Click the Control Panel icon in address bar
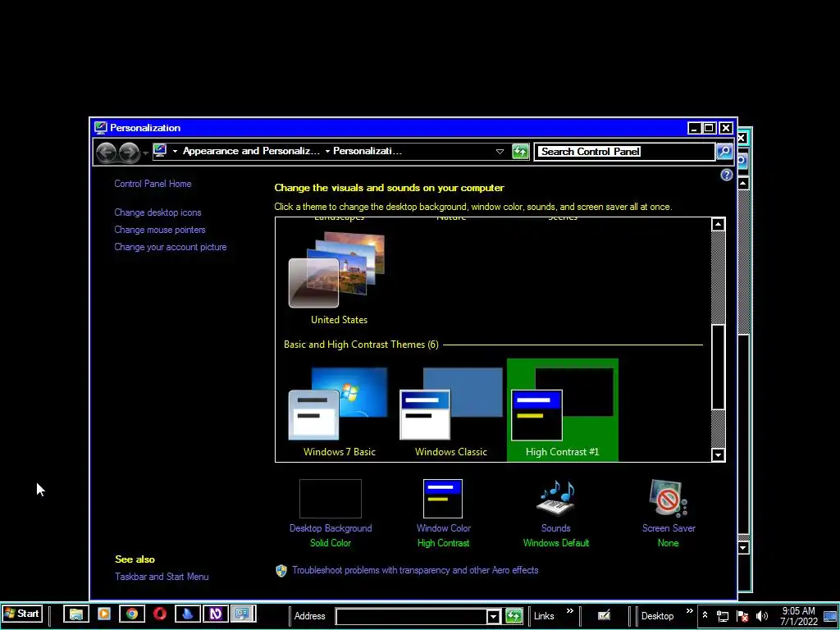 pyautogui.click(x=160, y=151)
